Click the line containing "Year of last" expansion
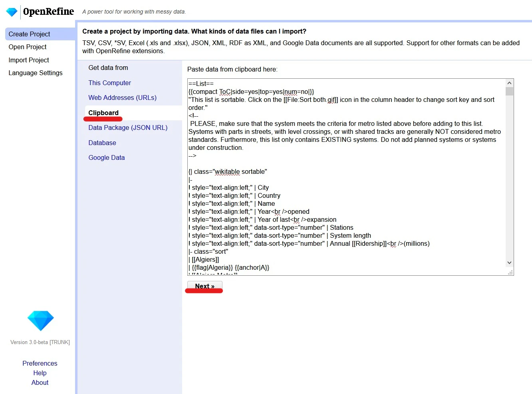The image size is (532, 394). 262,219
